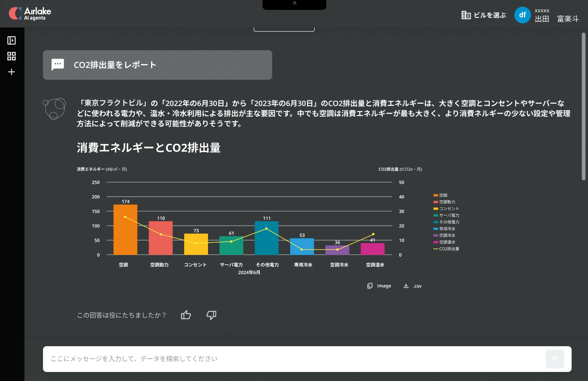Toggle the sidebar panel icon
This screenshot has width=588, height=381.
tap(11, 40)
